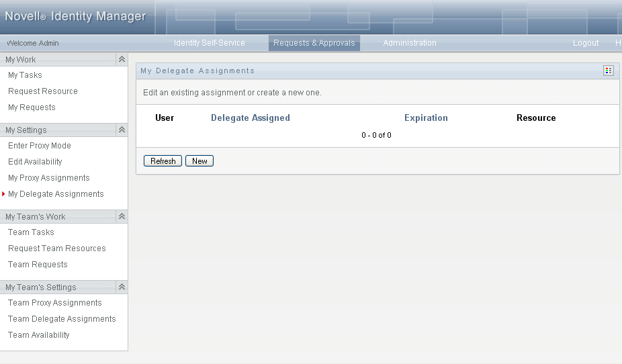Open My Delegate Assignments

56,194
